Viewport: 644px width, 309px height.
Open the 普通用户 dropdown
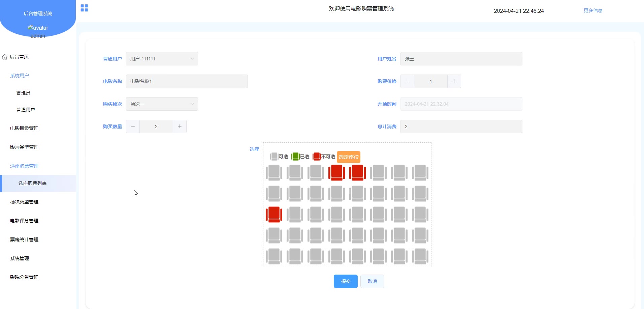[162, 59]
